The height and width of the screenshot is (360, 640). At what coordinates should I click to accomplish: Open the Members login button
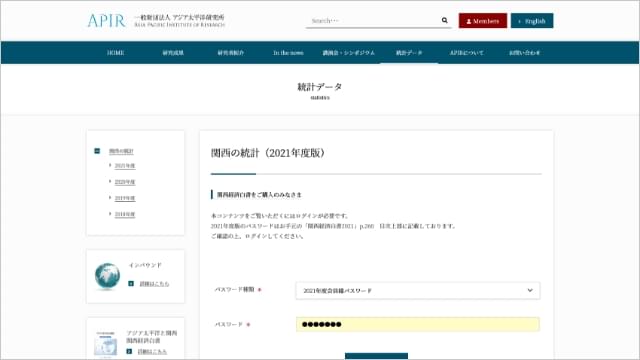pos(483,21)
